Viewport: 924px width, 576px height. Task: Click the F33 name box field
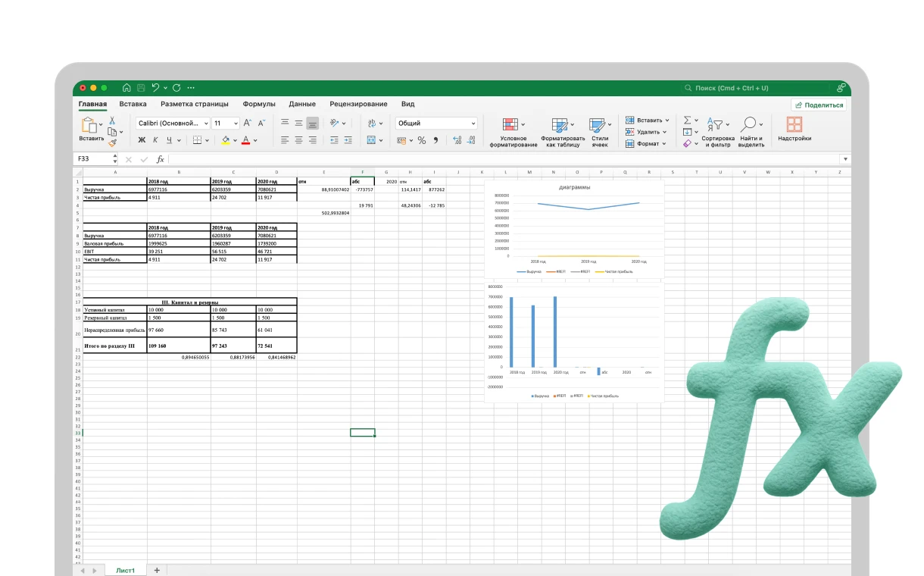[x=93, y=159]
